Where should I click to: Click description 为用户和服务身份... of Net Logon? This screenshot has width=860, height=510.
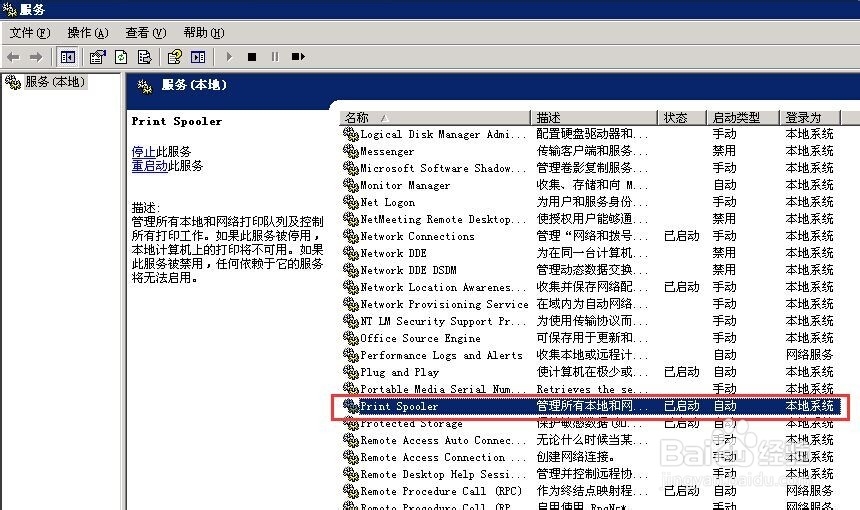tap(592, 202)
